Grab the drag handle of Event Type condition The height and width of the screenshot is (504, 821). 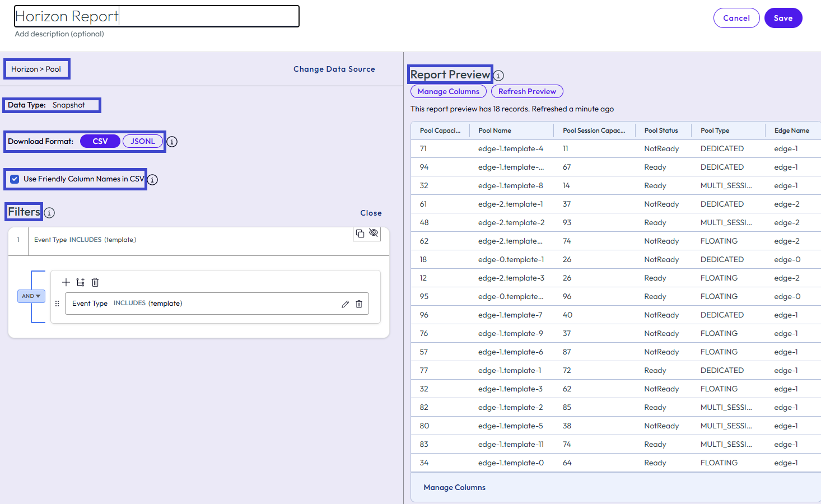pos(57,304)
